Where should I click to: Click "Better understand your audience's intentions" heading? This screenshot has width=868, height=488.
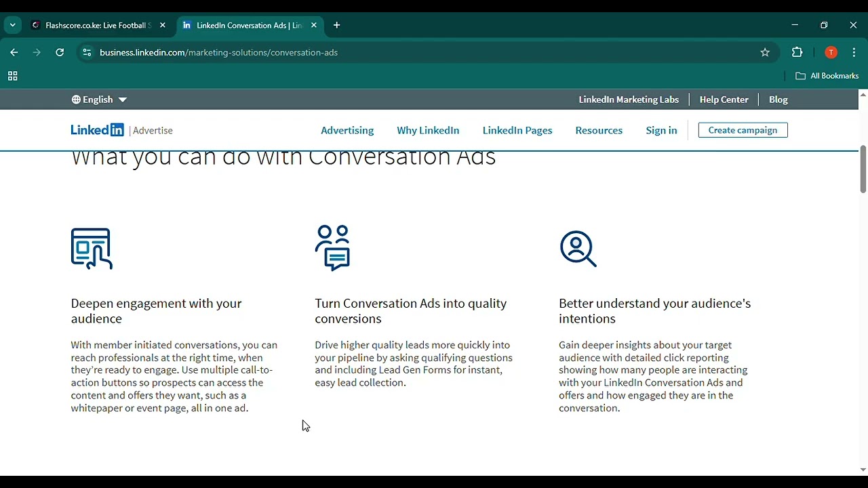pos(655,311)
